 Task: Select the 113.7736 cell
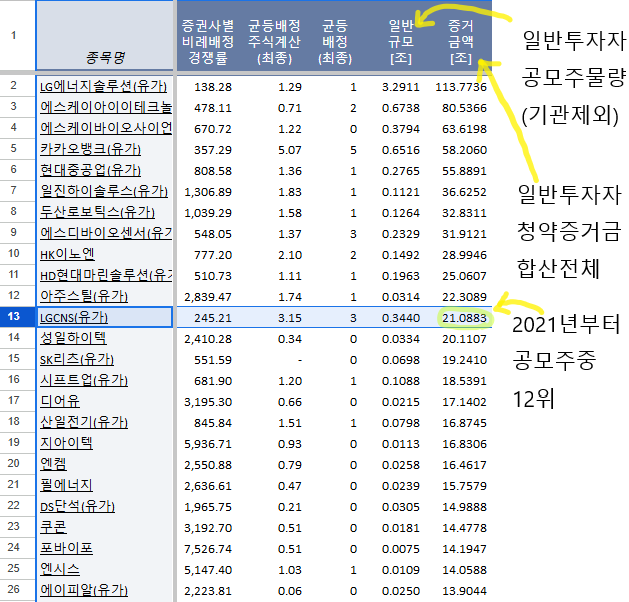pos(461,87)
